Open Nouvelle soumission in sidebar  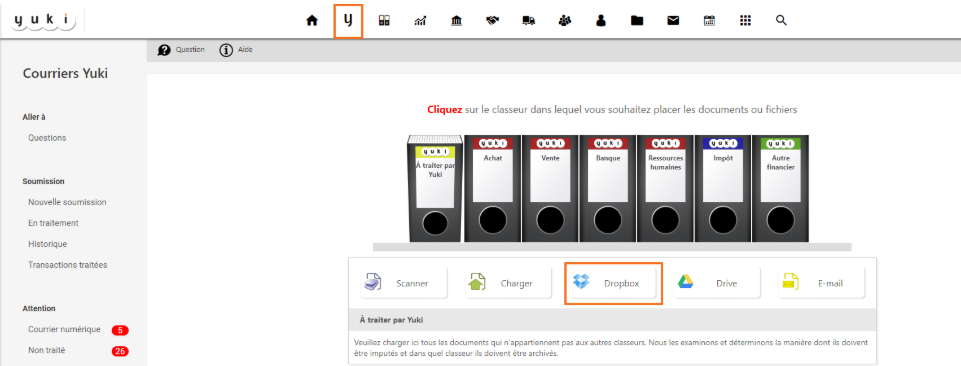pos(67,202)
